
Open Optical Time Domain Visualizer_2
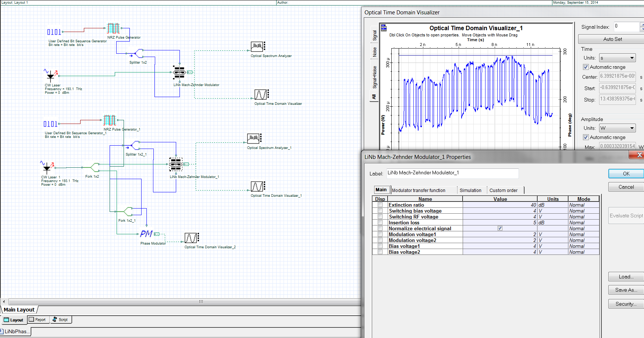pyautogui.click(x=191, y=237)
